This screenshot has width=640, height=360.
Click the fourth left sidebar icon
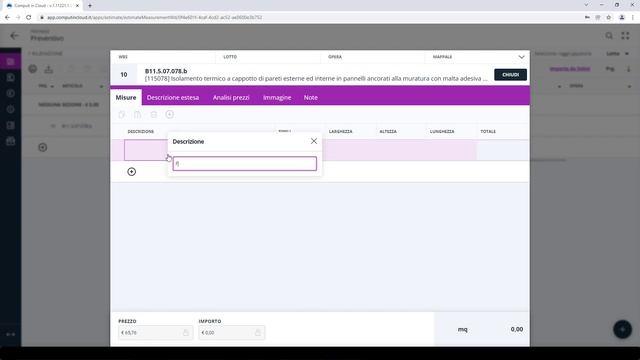11,109
